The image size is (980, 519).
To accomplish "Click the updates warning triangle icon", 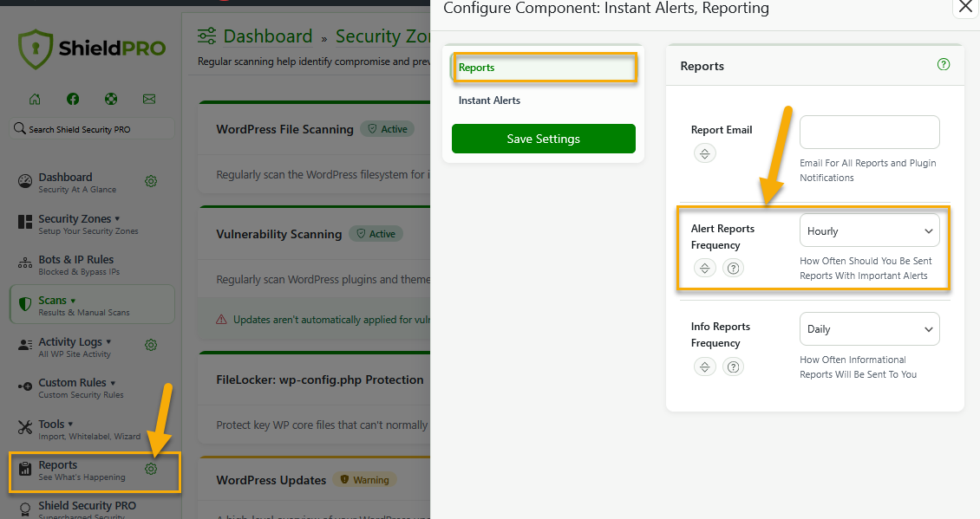I will point(221,319).
